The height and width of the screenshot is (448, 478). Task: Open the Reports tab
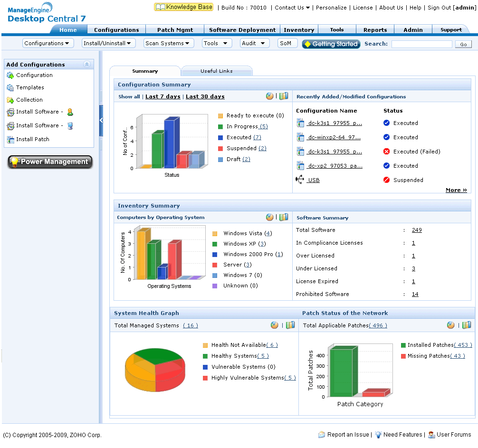pyautogui.click(x=375, y=30)
